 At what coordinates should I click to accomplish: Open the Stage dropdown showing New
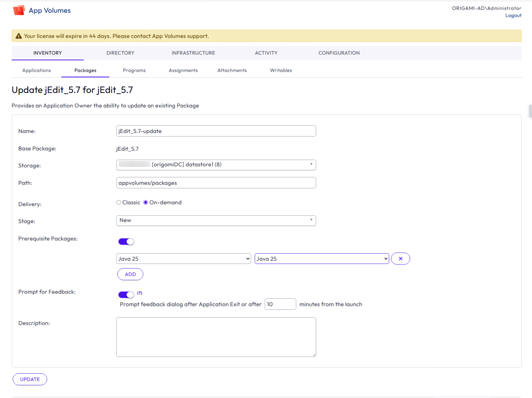[x=216, y=220]
